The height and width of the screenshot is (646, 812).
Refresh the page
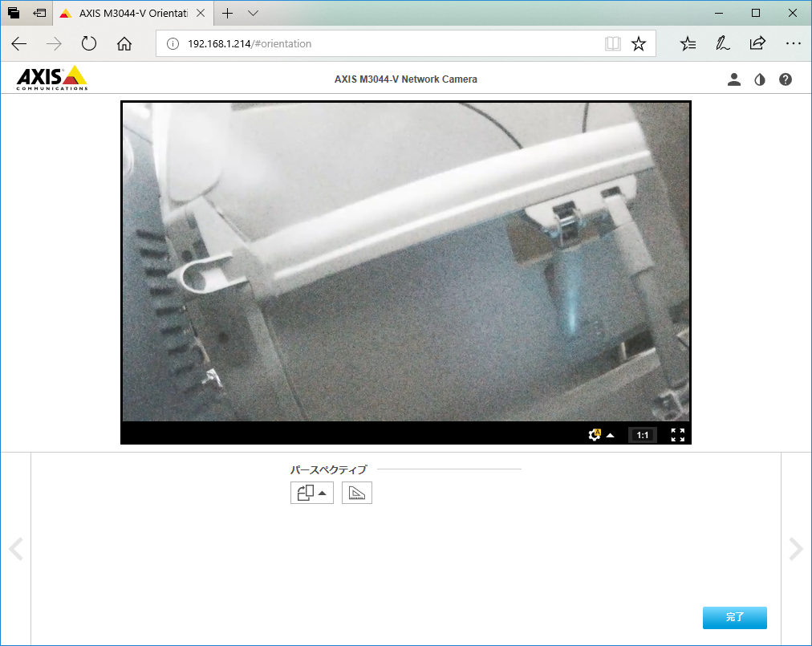(x=89, y=43)
